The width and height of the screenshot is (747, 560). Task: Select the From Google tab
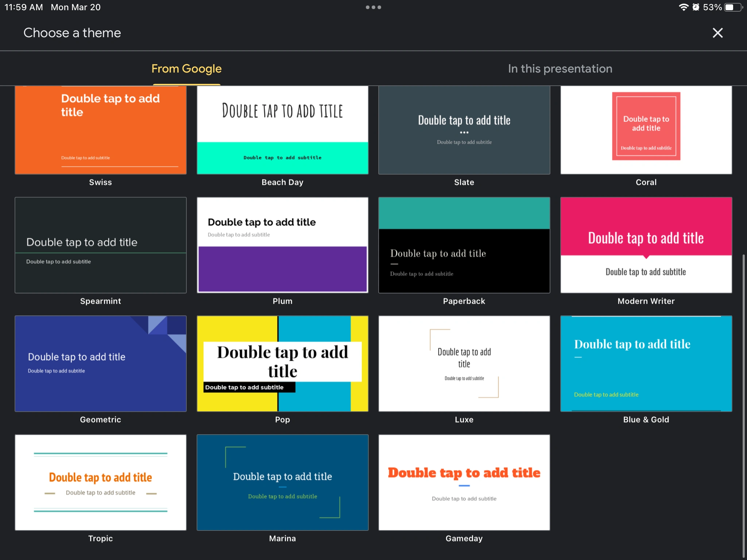click(186, 69)
